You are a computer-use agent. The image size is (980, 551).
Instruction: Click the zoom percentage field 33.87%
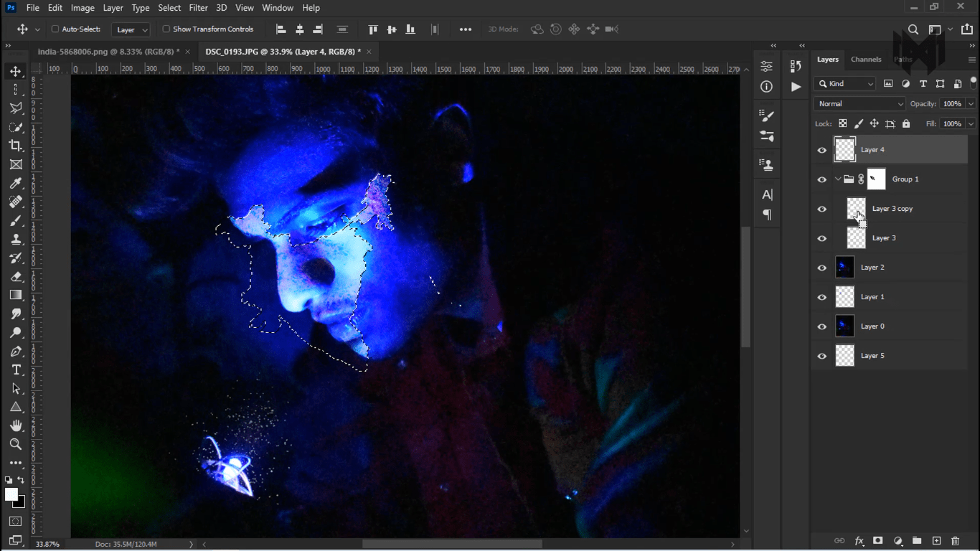click(x=47, y=545)
